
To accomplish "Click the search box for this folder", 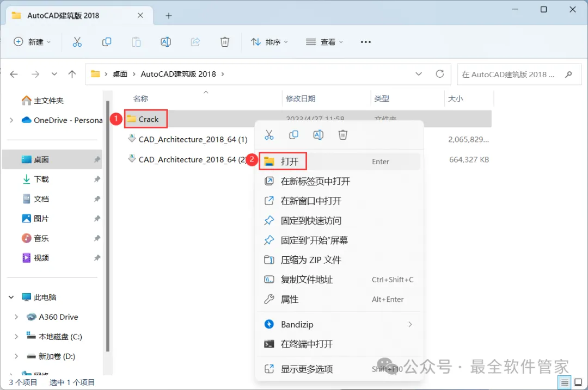I will tap(519, 74).
